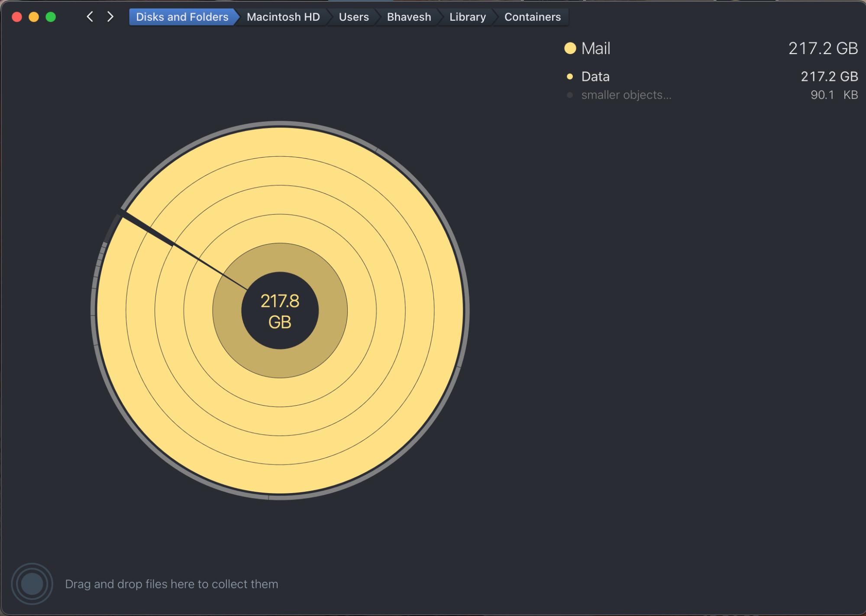Close the window with red button
The image size is (866, 616).
(x=17, y=17)
